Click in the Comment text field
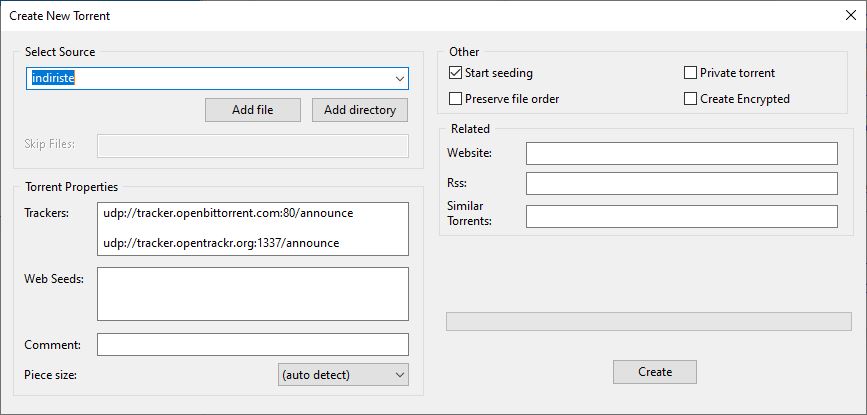 pos(253,345)
